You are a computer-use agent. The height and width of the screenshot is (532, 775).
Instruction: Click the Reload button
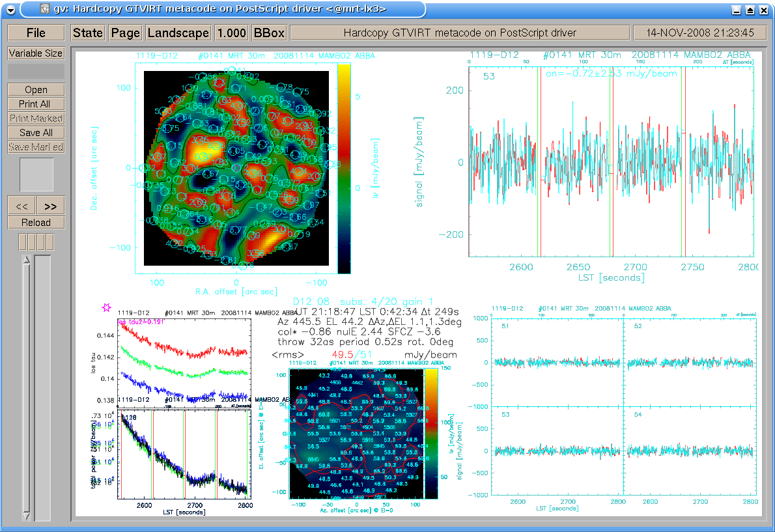tap(36, 223)
